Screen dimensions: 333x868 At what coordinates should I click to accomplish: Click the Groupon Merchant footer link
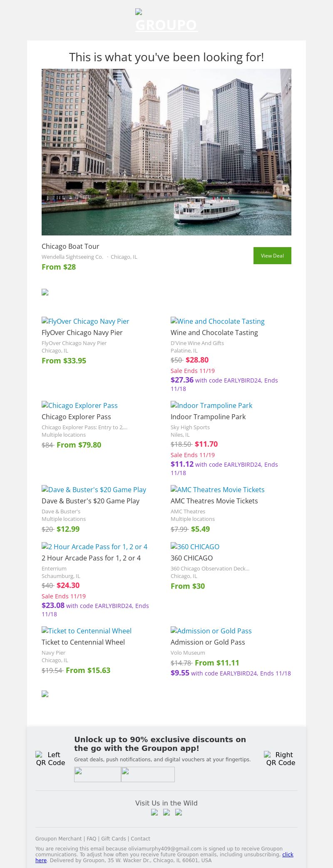(x=58, y=839)
